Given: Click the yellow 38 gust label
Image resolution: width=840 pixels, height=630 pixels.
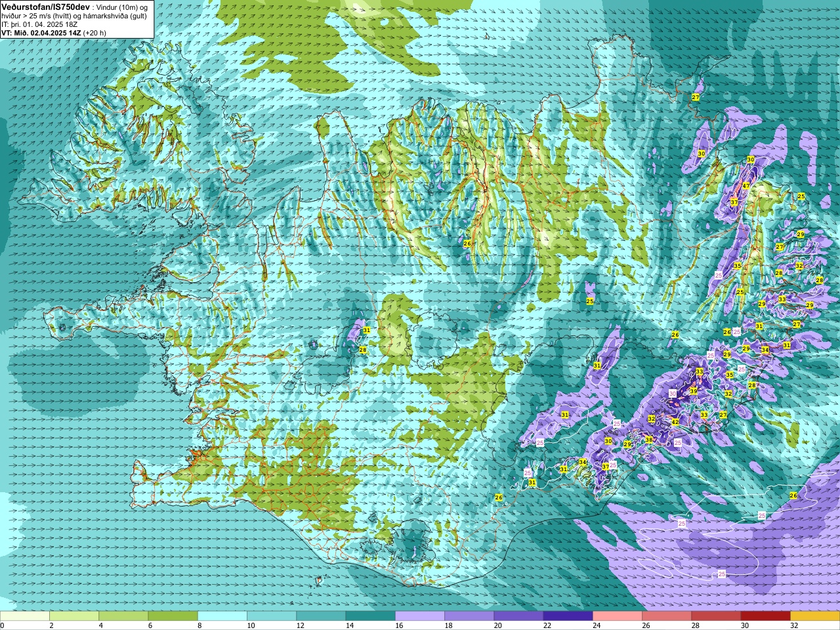Looking at the screenshot, I should click(x=649, y=440).
